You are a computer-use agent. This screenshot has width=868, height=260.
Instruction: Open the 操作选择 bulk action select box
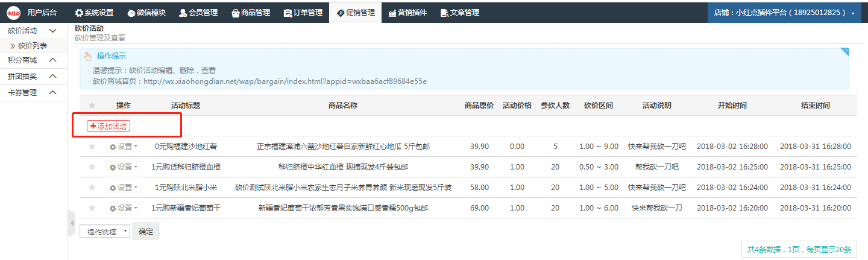point(104,231)
